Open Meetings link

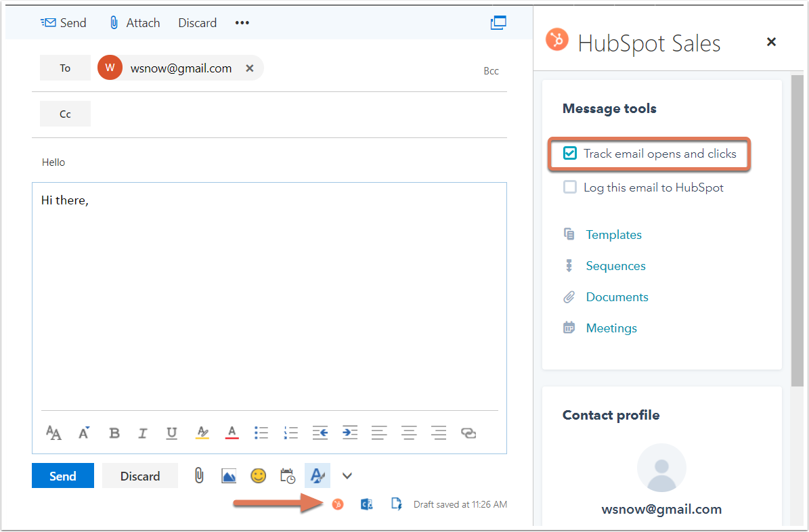click(611, 328)
